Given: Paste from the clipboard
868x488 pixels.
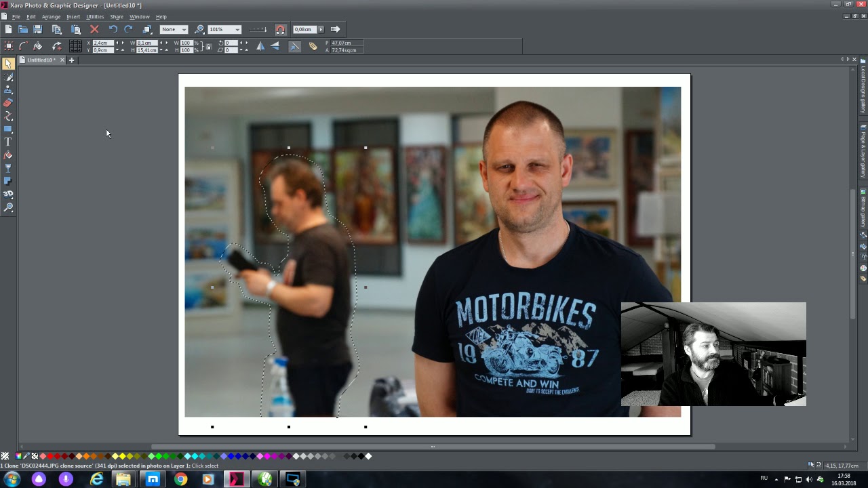Looking at the screenshot, I should pyautogui.click(x=76, y=29).
